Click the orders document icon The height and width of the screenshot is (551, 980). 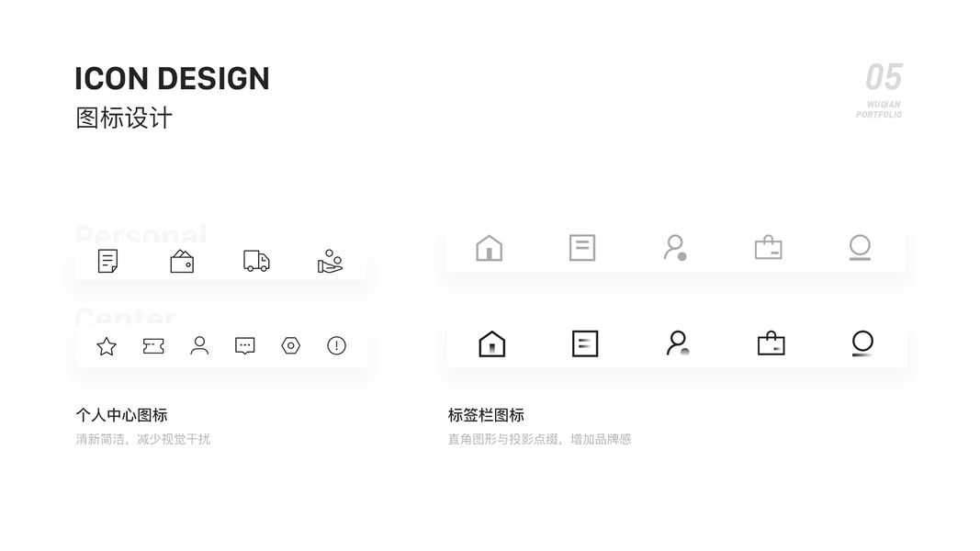(x=107, y=261)
